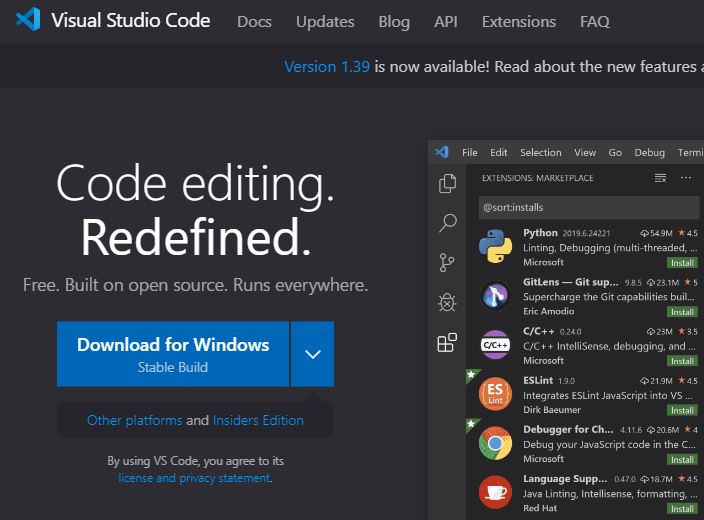Image resolution: width=704 pixels, height=520 pixels.
Task: Click the Visual Studio Code logo icon
Action: [x=28, y=20]
